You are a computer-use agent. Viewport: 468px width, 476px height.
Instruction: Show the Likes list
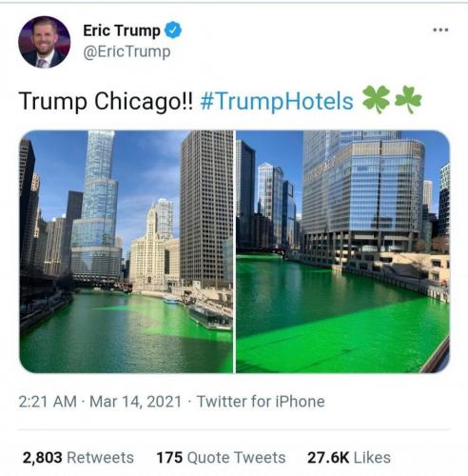tap(372, 458)
